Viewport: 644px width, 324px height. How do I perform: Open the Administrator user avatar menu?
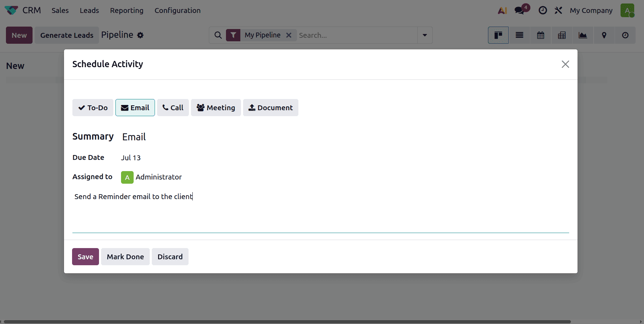point(627,10)
